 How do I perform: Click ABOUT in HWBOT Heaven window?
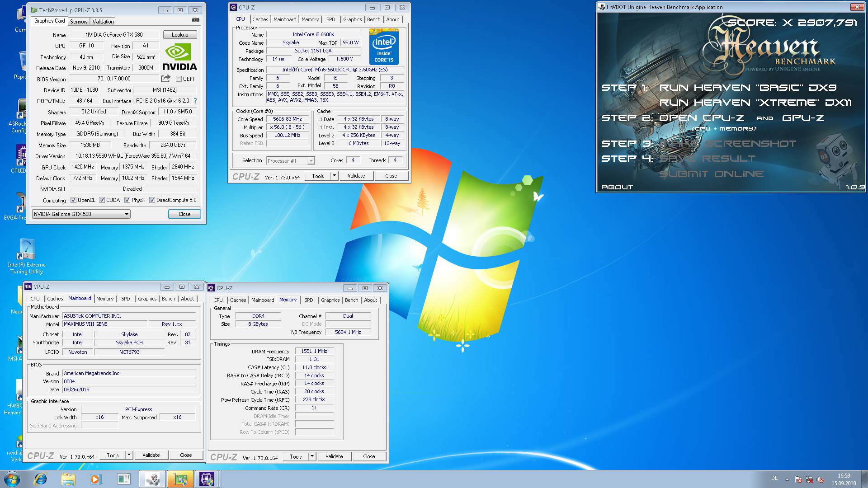[x=617, y=187]
